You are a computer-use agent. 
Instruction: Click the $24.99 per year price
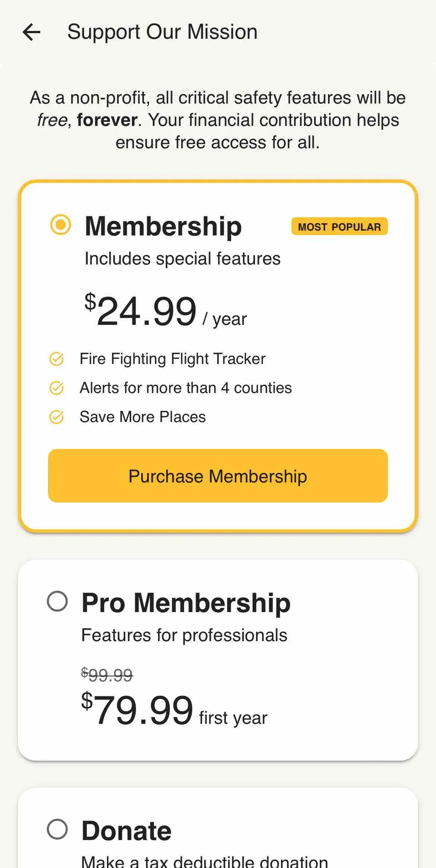click(x=165, y=311)
